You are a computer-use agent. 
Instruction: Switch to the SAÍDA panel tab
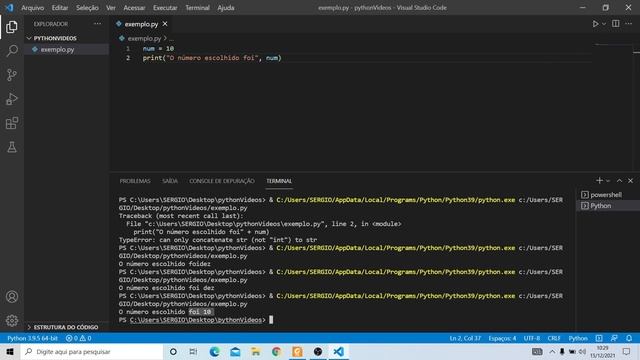[x=170, y=181]
